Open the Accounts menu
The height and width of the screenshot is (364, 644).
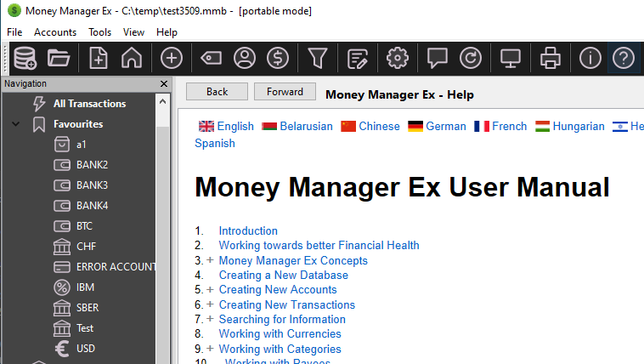point(55,32)
